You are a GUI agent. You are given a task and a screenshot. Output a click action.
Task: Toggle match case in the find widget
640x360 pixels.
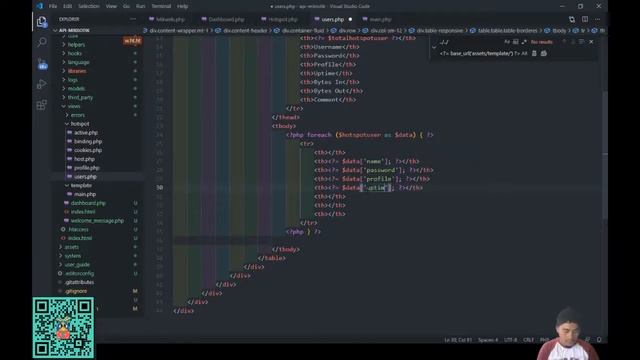click(x=507, y=42)
